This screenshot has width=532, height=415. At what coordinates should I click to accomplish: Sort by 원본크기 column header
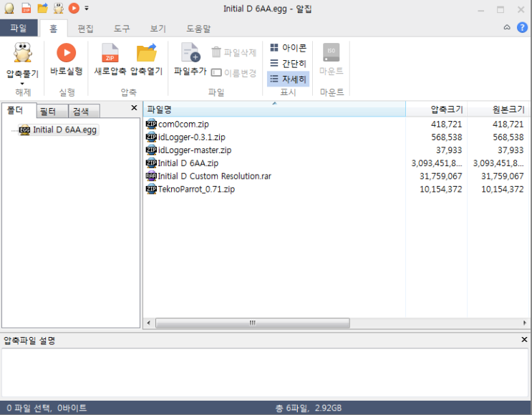pyautogui.click(x=498, y=109)
